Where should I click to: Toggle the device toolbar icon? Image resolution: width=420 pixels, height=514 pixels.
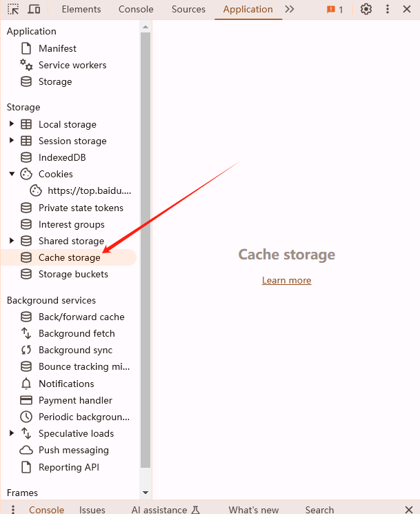34,9
